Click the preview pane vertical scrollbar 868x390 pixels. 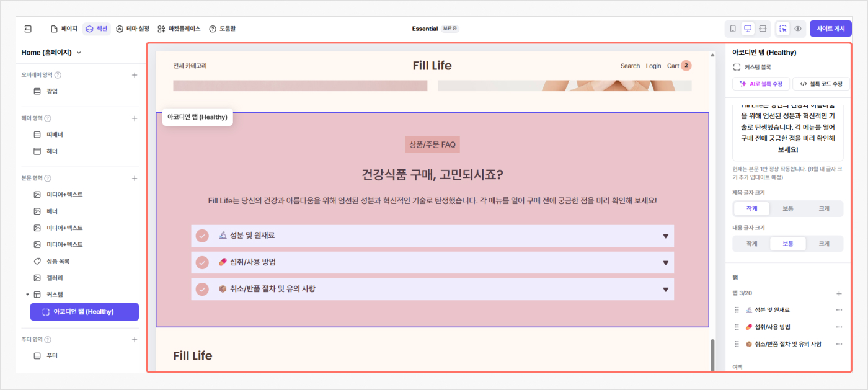coord(712,353)
